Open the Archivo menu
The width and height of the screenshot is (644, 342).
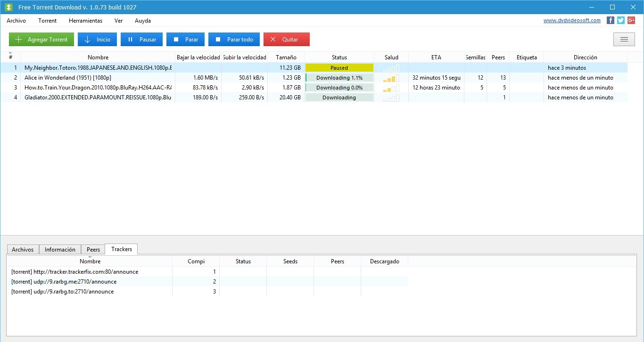(x=17, y=21)
